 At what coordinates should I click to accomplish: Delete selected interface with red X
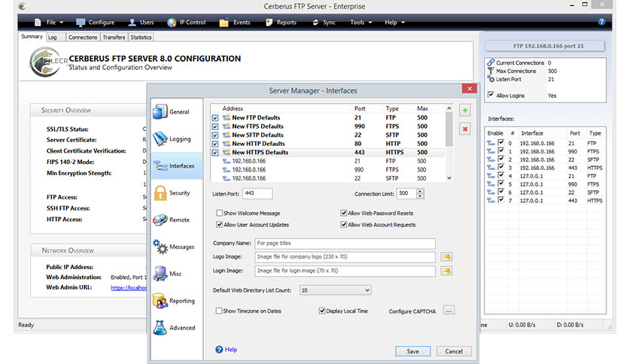tap(465, 129)
